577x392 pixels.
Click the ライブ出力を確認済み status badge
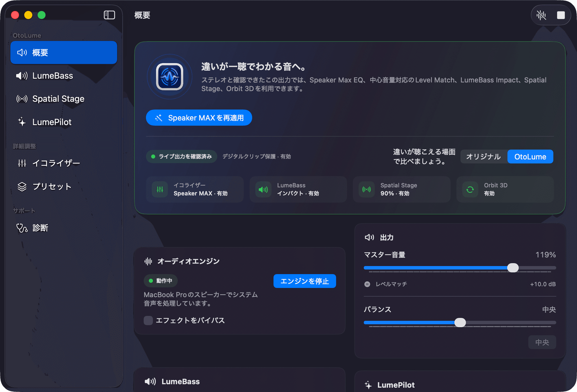click(181, 157)
